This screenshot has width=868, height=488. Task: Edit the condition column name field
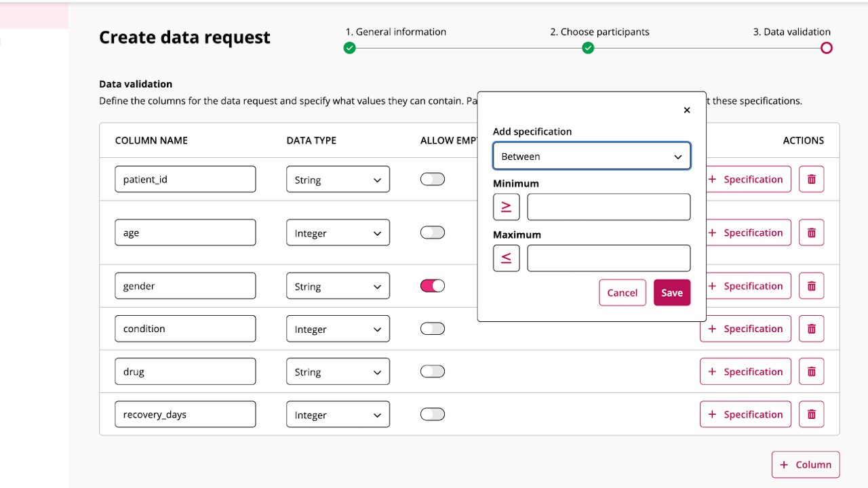click(x=185, y=329)
